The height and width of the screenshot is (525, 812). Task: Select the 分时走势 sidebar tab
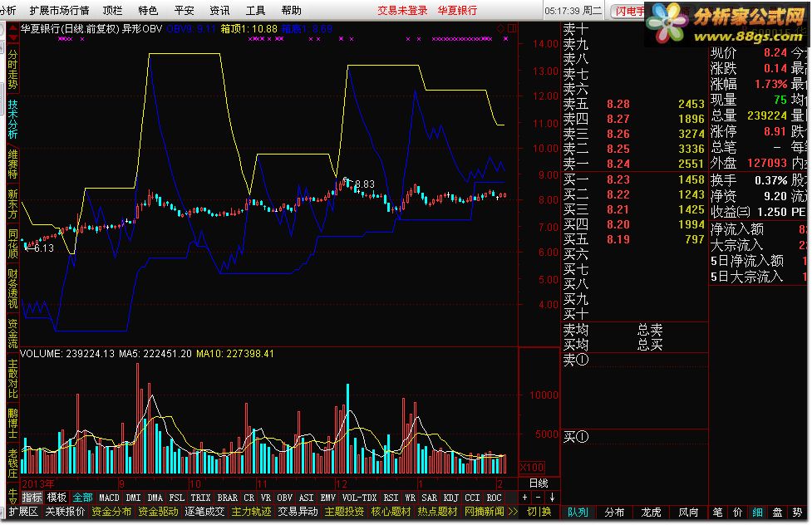(x=13, y=70)
